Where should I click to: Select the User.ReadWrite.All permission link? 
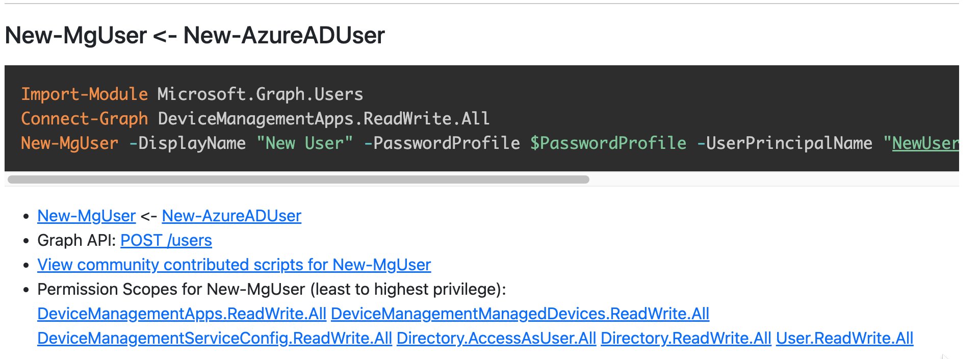pyautogui.click(x=844, y=338)
